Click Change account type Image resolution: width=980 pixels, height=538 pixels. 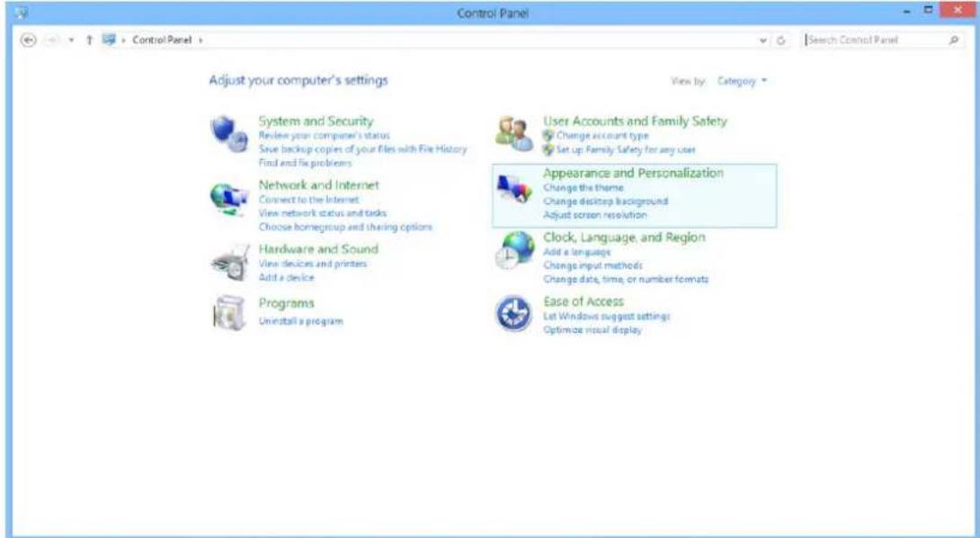click(x=602, y=135)
